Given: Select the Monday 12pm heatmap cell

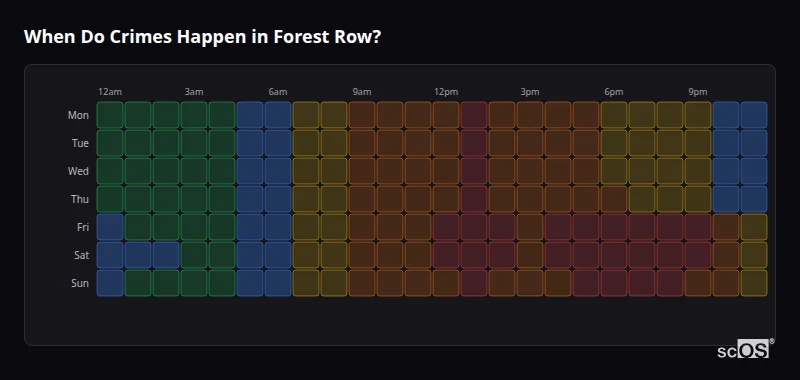Looking at the screenshot, I should (x=446, y=115).
